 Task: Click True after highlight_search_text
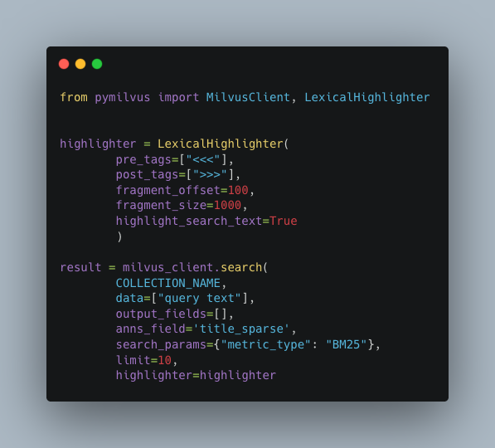(x=284, y=221)
